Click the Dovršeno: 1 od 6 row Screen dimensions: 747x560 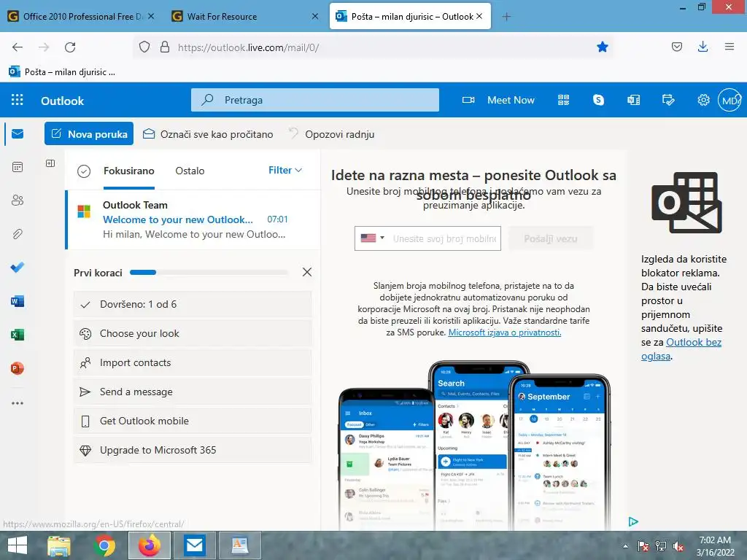point(193,304)
